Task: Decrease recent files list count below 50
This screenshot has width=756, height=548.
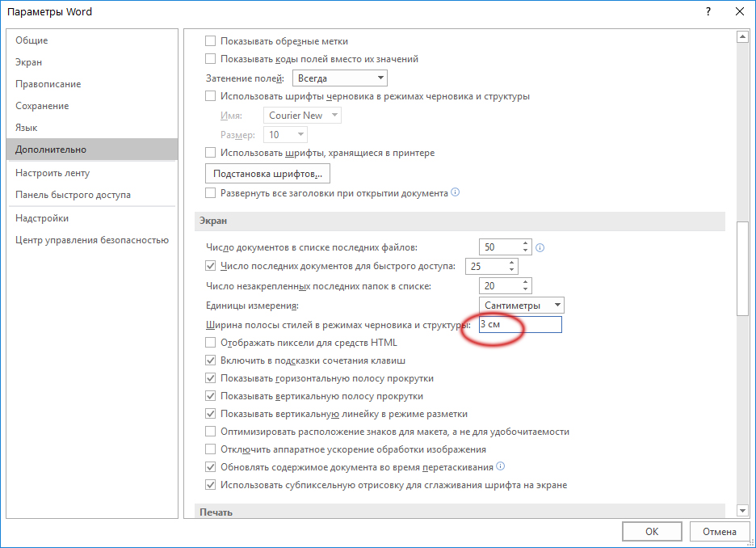Action: coord(525,251)
